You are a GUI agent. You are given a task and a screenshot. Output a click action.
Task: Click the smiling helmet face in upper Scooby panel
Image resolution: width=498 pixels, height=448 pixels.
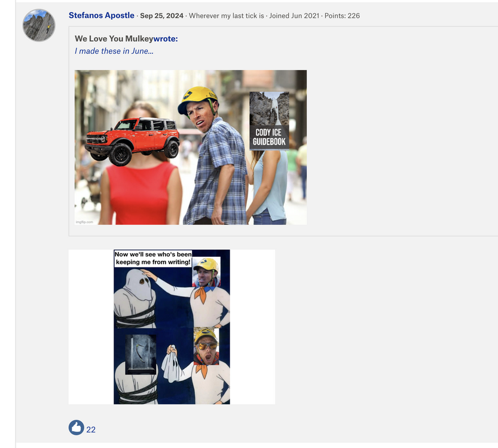206,272
